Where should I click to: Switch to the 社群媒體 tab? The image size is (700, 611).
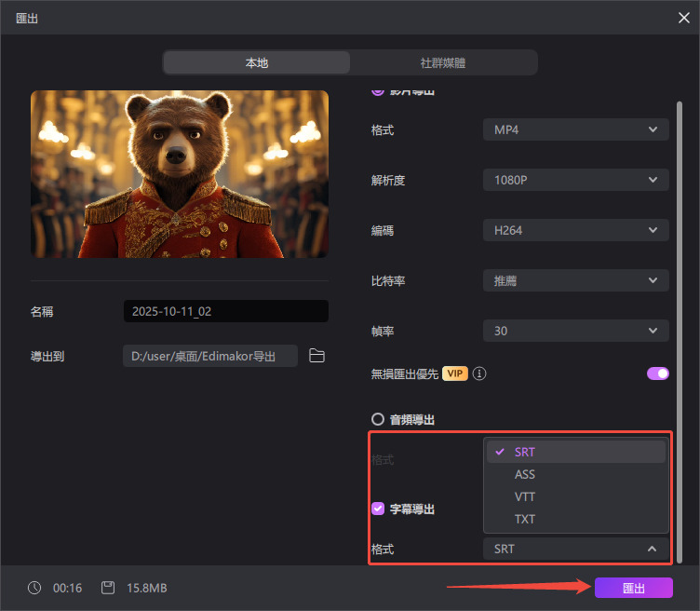(x=443, y=63)
